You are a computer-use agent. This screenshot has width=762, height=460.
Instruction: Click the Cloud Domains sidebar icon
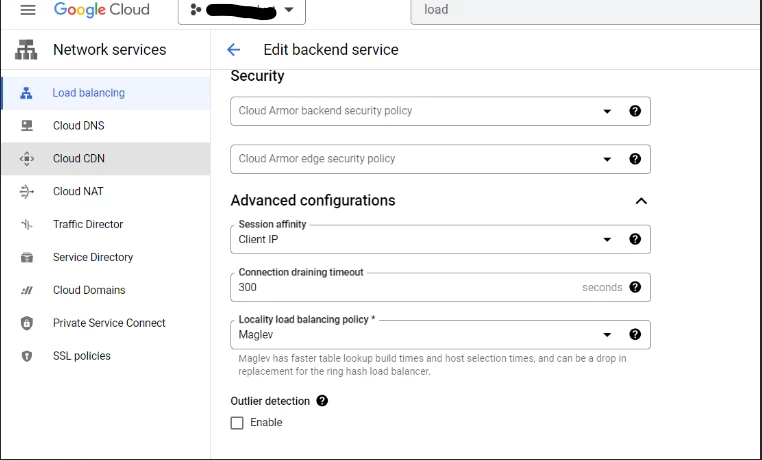click(x=27, y=290)
